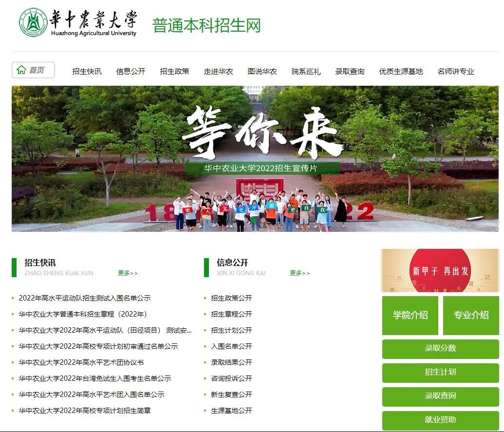Open the 生源基地公开 link
Viewport: 504px width, 432px height.
click(x=231, y=411)
